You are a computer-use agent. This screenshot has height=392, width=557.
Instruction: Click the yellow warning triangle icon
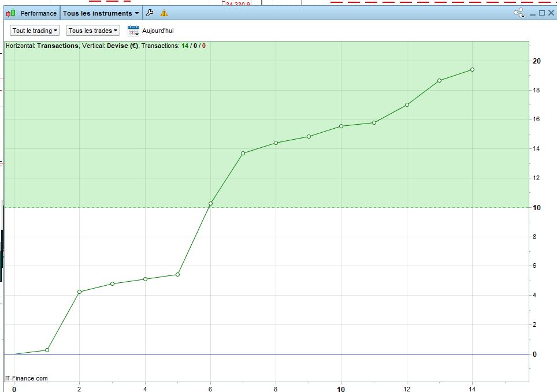[164, 13]
